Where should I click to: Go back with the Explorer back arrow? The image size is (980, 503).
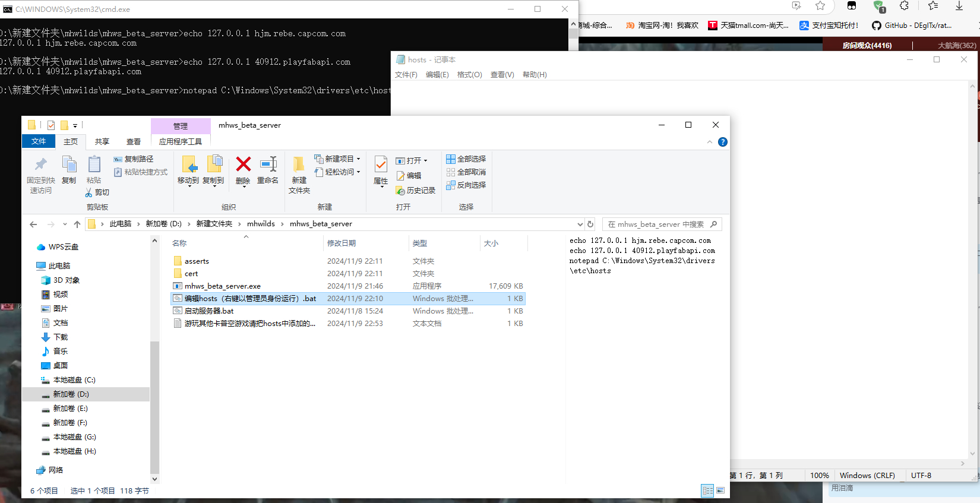coord(33,224)
